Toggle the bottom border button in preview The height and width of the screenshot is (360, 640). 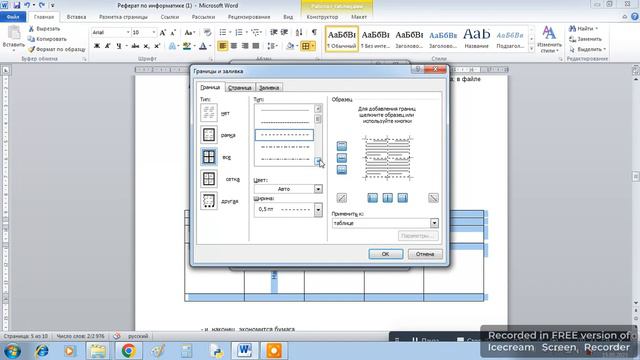342,169
